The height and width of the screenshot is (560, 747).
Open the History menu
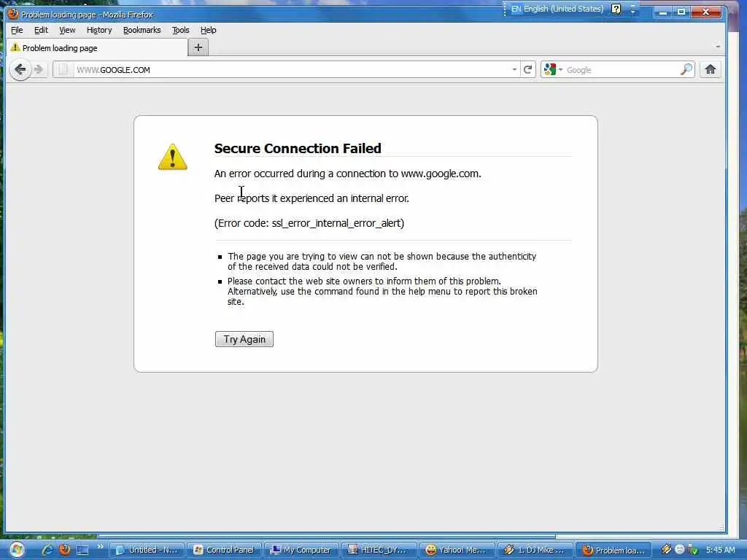tap(99, 30)
